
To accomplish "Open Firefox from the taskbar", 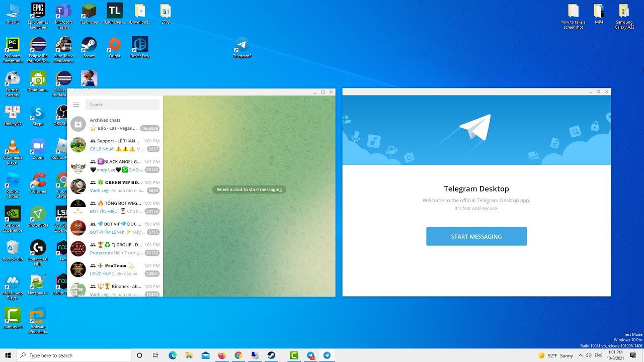I will point(222,355).
